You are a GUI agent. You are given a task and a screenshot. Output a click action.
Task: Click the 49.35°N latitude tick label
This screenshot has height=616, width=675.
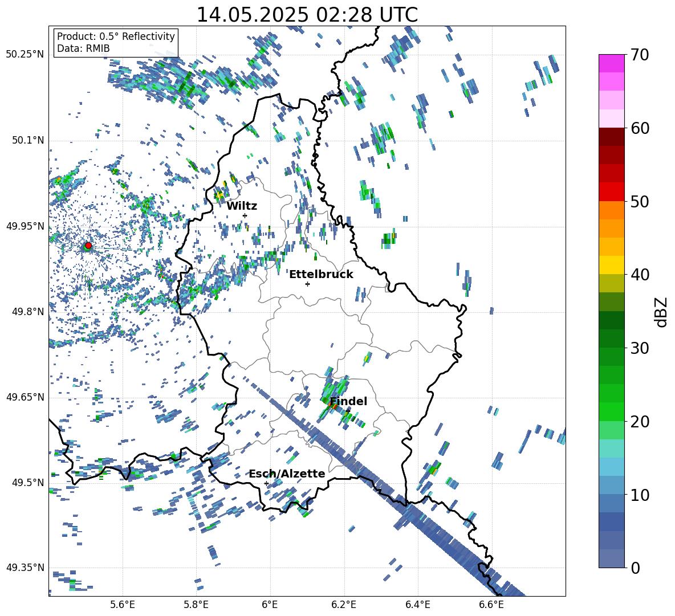pyautogui.click(x=25, y=568)
